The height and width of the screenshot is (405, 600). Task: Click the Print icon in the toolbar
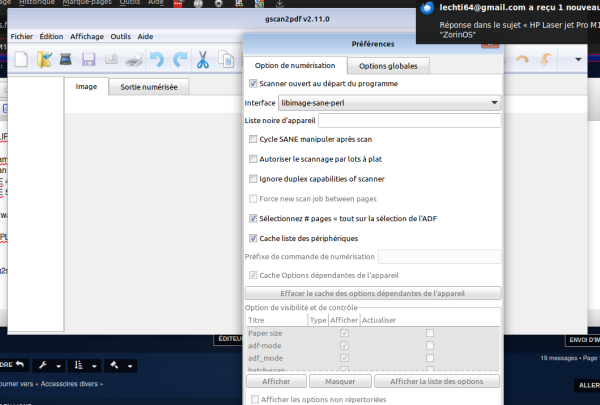tap(134, 60)
